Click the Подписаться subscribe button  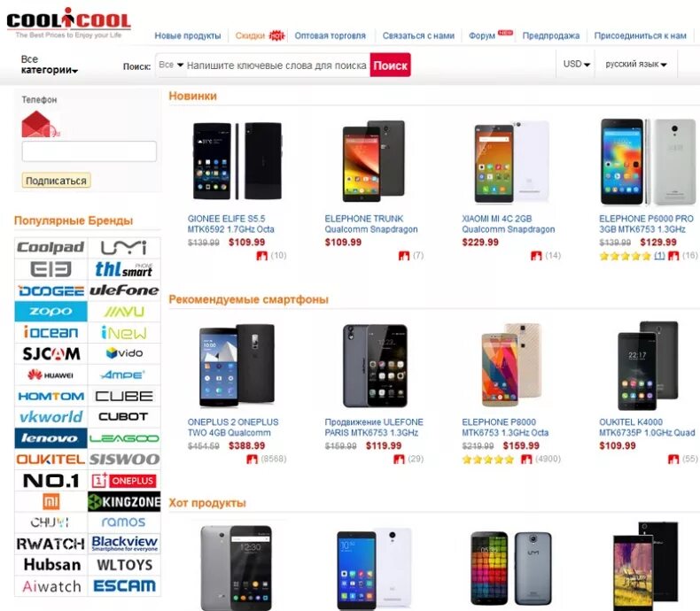[x=56, y=181]
